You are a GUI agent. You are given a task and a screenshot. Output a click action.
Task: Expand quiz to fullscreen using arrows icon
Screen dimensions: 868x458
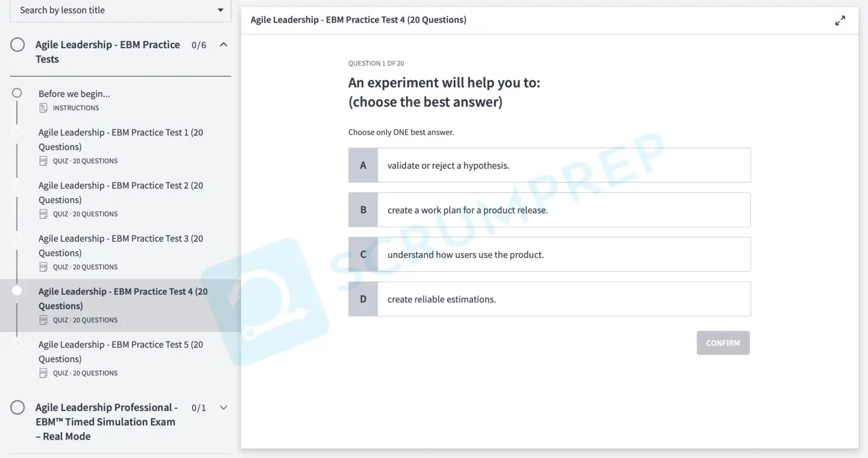[x=840, y=21]
